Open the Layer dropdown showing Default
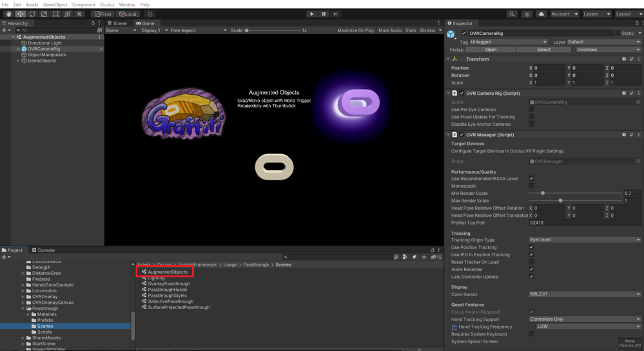The width and height of the screenshot is (644, 351). [604, 42]
